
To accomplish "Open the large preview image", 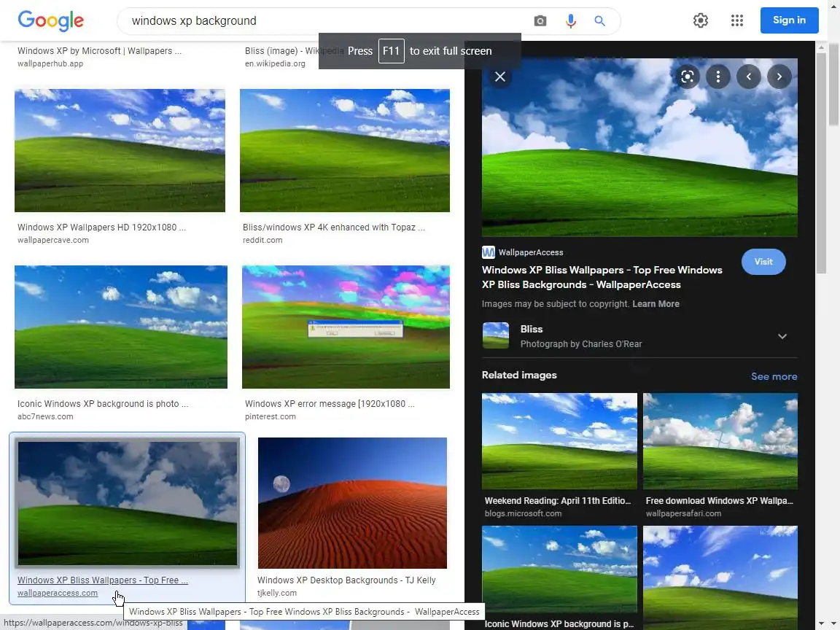I will 639,147.
